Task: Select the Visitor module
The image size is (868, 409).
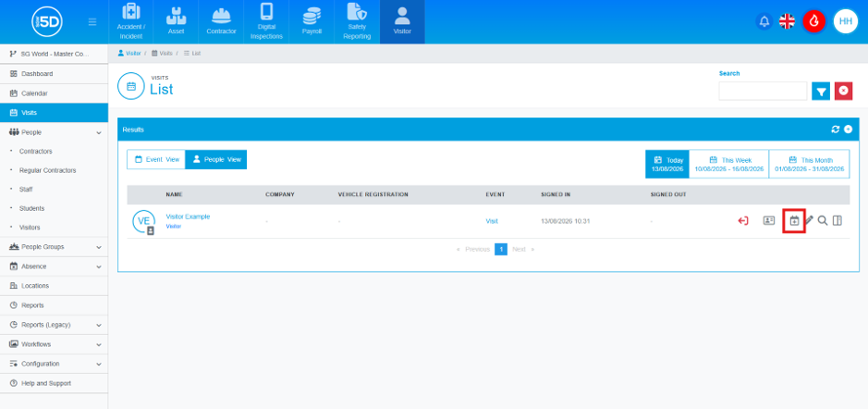Action: coord(402,21)
